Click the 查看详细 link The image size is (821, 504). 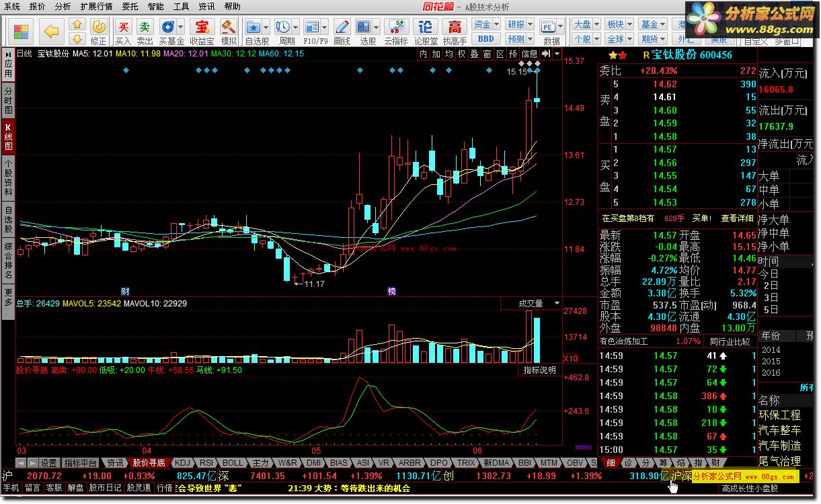click(737, 218)
